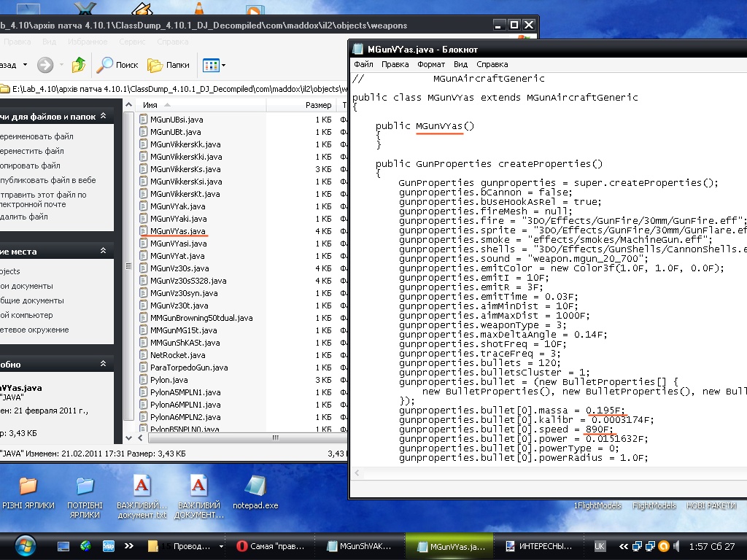
Task: Collapse the file and folder tasks panel
Action: (104, 117)
